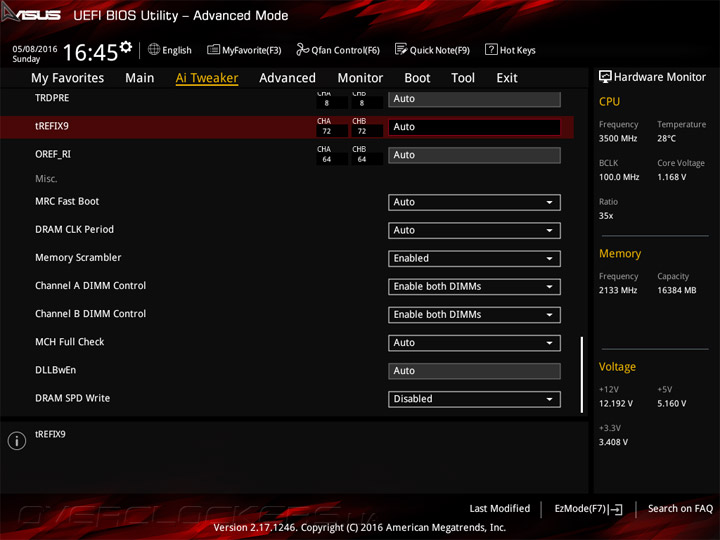Click the 16:45 clock display

90,52
